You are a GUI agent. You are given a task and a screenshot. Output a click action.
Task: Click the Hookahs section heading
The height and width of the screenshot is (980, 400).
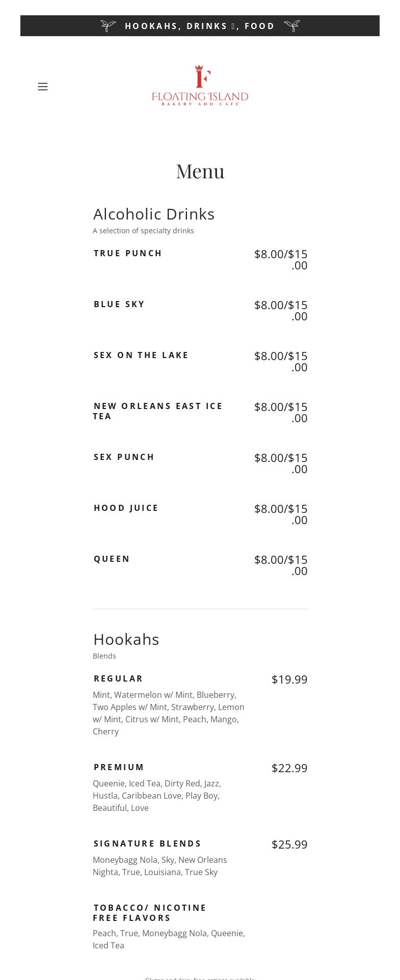point(126,639)
